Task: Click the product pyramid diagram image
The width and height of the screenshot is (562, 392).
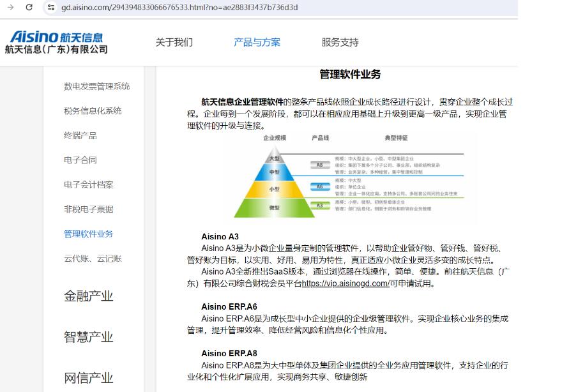Action: click(x=350, y=177)
